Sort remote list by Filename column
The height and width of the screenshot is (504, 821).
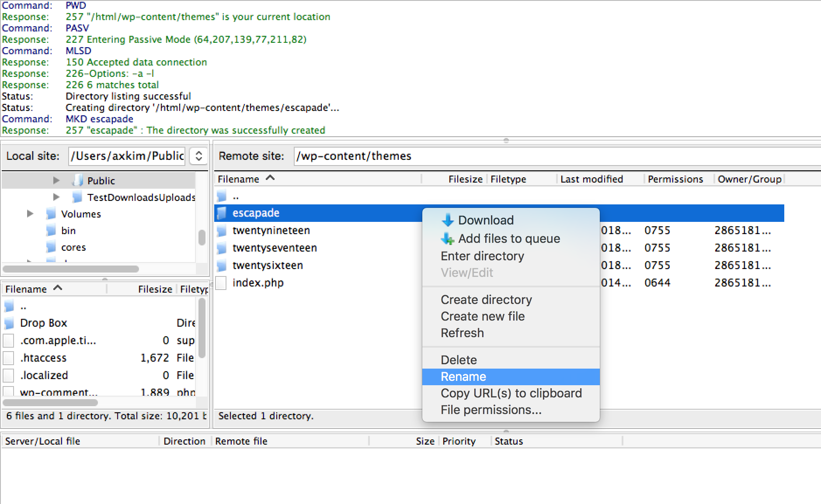pos(317,179)
